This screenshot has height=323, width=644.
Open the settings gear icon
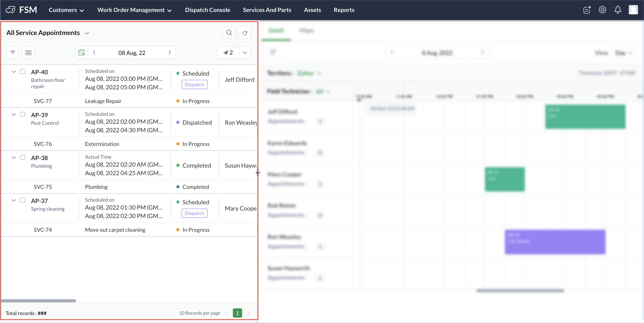(x=602, y=10)
